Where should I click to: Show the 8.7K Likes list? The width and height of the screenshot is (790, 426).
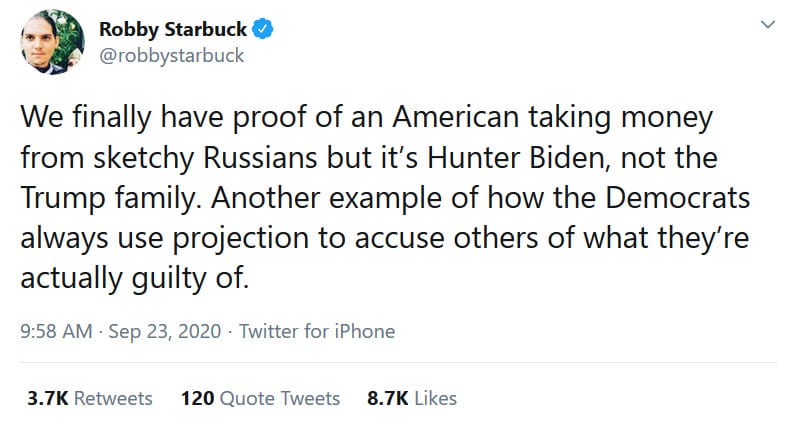[412, 398]
